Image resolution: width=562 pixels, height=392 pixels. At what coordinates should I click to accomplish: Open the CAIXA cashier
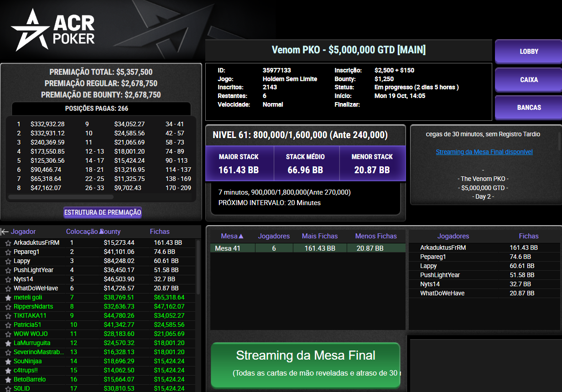click(x=529, y=80)
